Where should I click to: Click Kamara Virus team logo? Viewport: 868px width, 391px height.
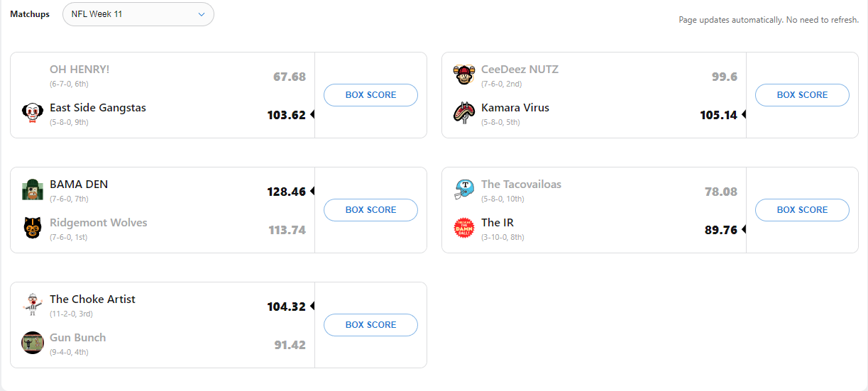(x=464, y=113)
